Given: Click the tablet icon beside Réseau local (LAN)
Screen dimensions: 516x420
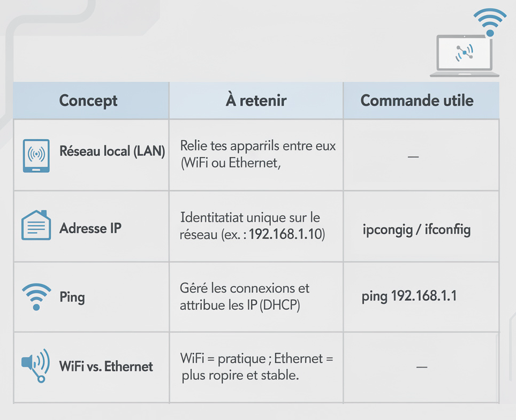Looking at the screenshot, I should pos(36,156).
